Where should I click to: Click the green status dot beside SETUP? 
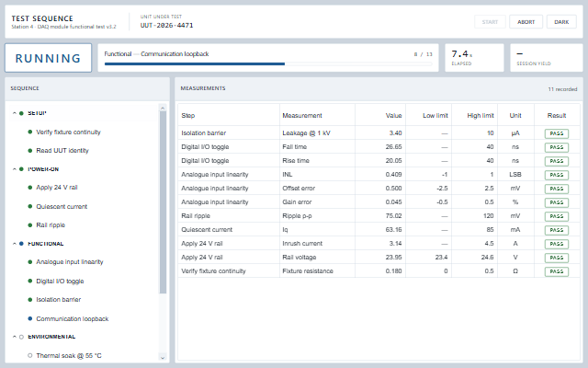(x=21, y=113)
